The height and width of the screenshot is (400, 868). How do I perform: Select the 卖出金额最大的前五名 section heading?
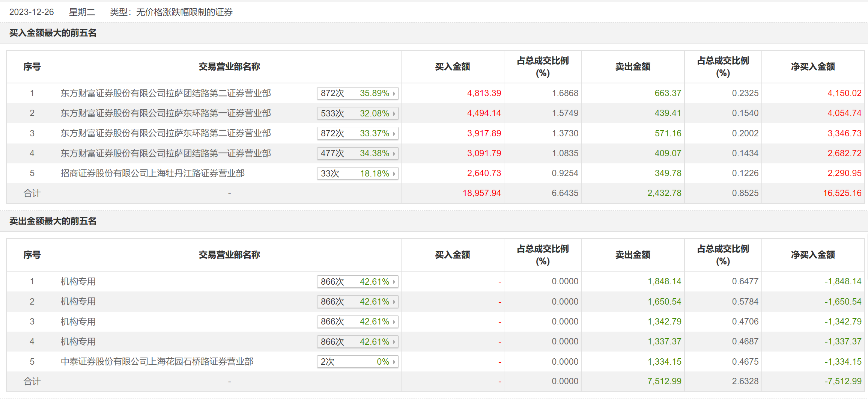(53, 221)
